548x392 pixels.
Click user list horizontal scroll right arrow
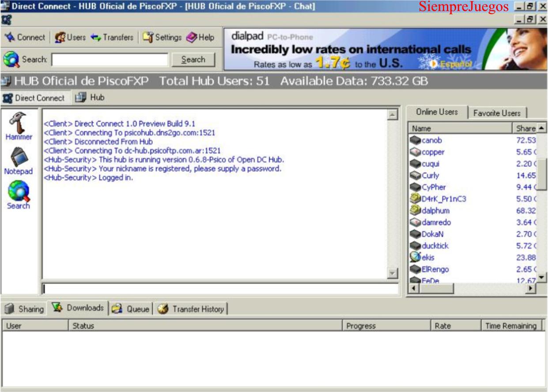click(531, 288)
